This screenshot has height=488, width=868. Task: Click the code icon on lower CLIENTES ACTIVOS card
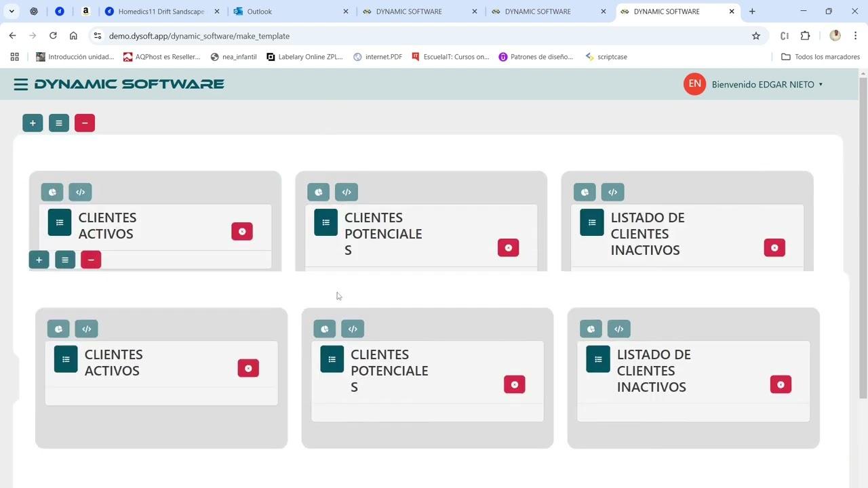(x=86, y=329)
